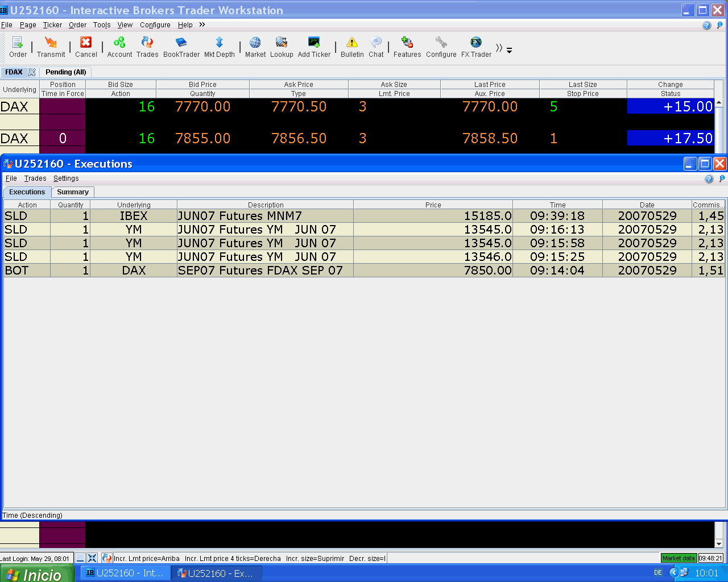Click the Action column header in Executions

click(x=27, y=205)
